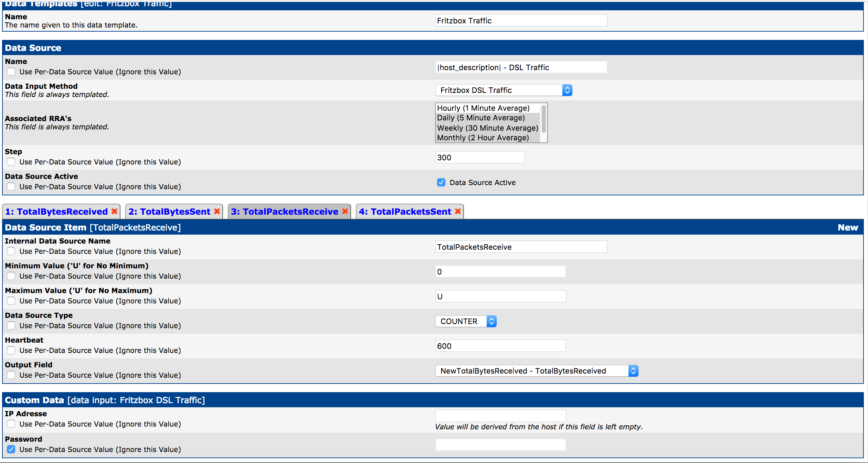Edit the Internal Data Source Name field
Screen dimensions: 868x463
521,247
